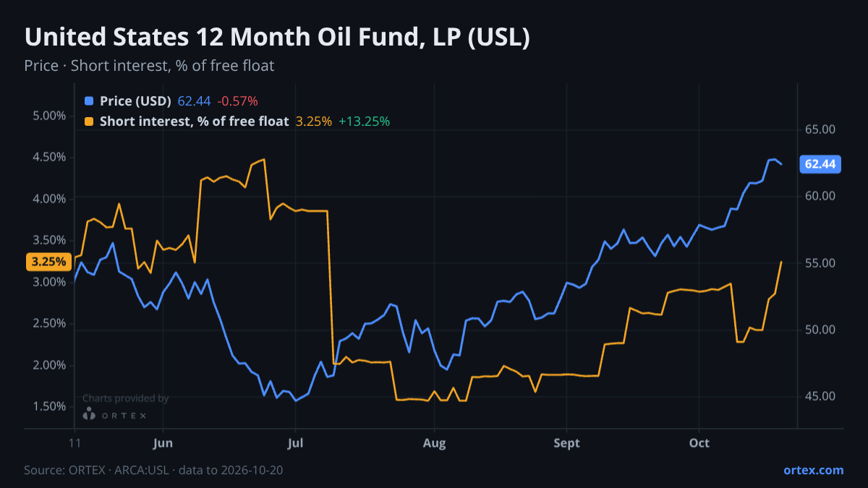
Task: Click the 55.00 right price axis label
Action: tap(820, 263)
